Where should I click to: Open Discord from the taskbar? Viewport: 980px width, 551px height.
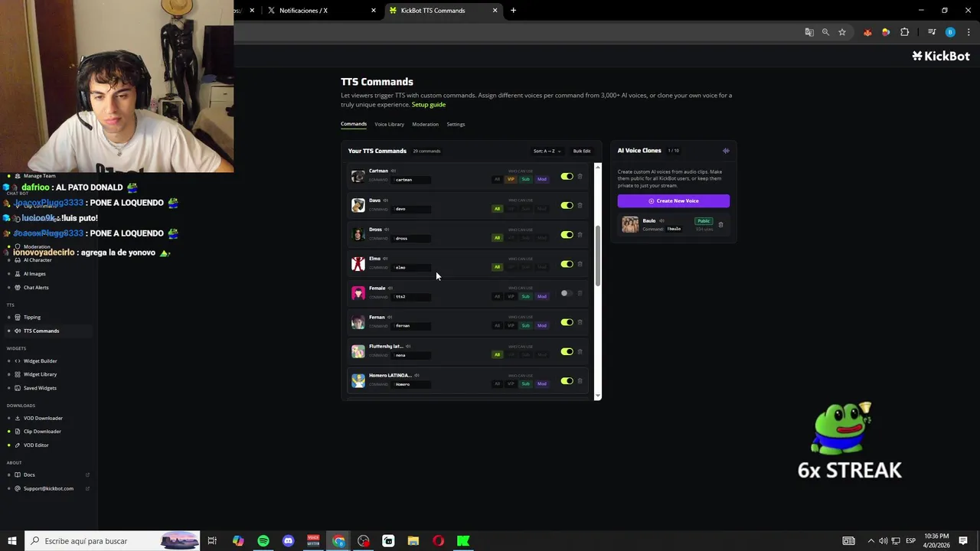click(289, 541)
